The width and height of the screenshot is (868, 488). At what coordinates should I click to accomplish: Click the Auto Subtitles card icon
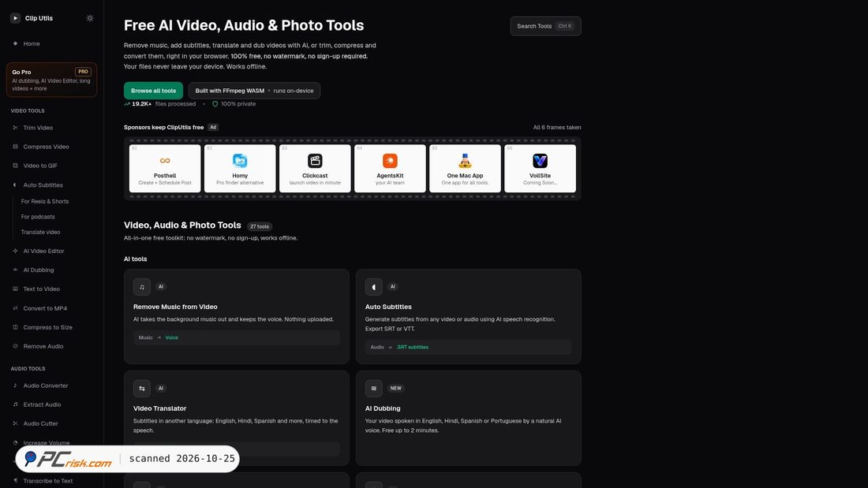[x=374, y=287]
